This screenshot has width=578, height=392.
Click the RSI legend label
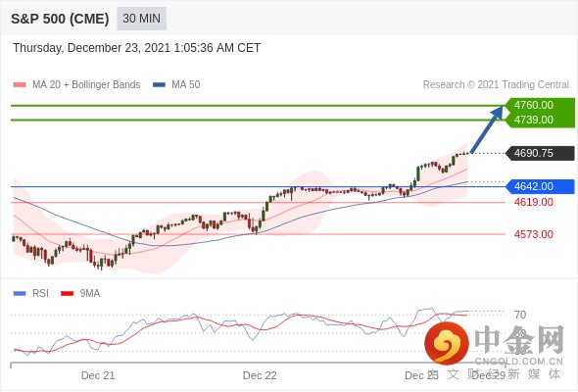[40, 294]
